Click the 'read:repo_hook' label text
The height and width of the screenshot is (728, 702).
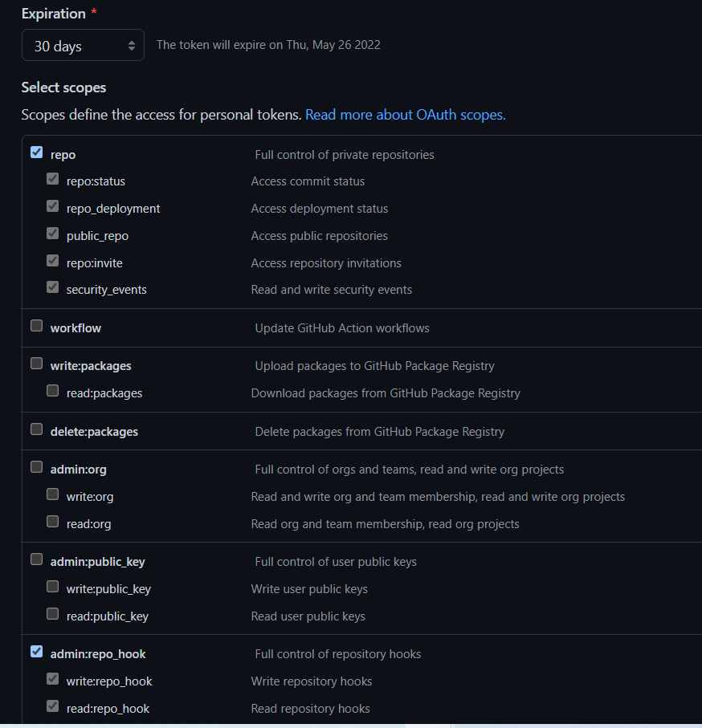[108, 709]
